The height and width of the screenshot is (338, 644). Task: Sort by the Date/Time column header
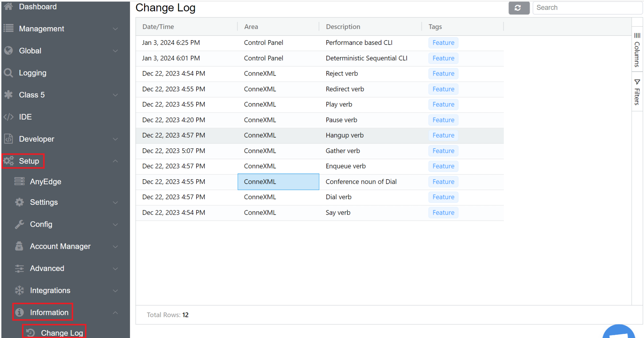click(158, 27)
